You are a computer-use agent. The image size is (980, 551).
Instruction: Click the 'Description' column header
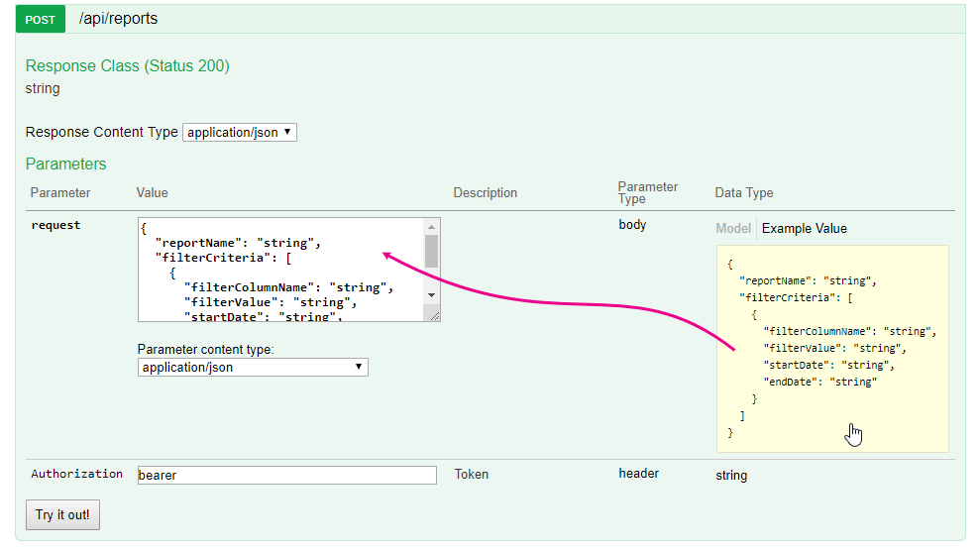click(485, 192)
